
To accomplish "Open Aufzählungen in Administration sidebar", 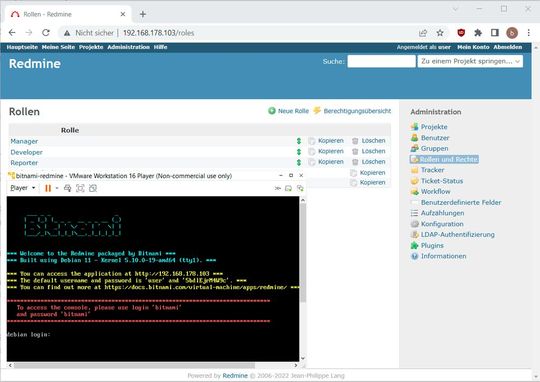I will point(443,213).
